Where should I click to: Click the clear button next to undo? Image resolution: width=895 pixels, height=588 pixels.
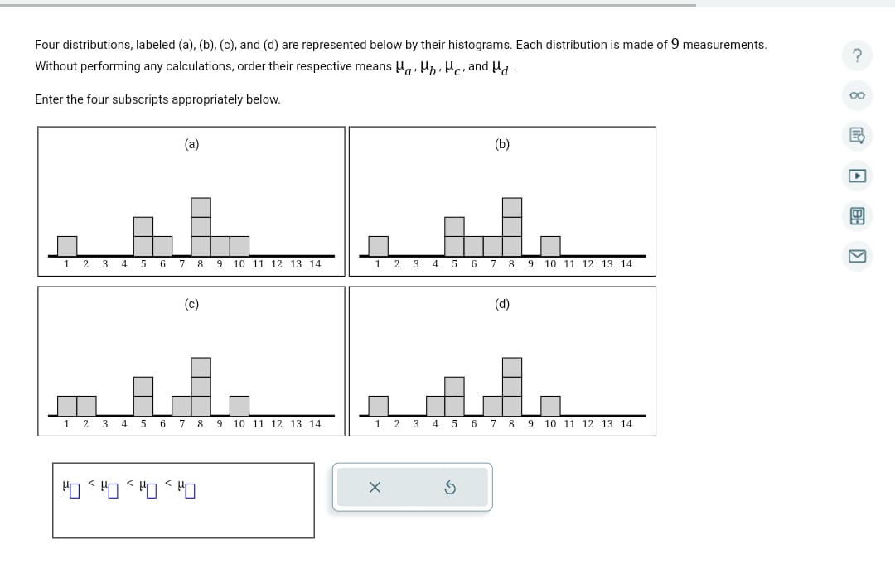375,487
